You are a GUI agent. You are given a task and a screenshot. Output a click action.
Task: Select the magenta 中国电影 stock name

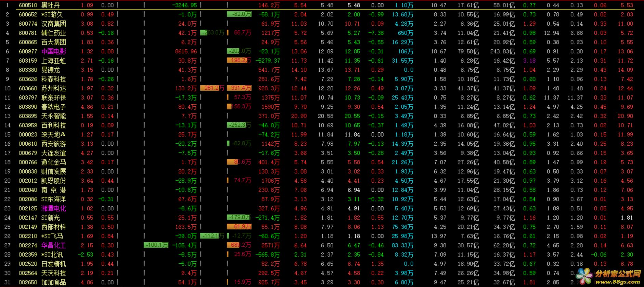(x=53, y=51)
